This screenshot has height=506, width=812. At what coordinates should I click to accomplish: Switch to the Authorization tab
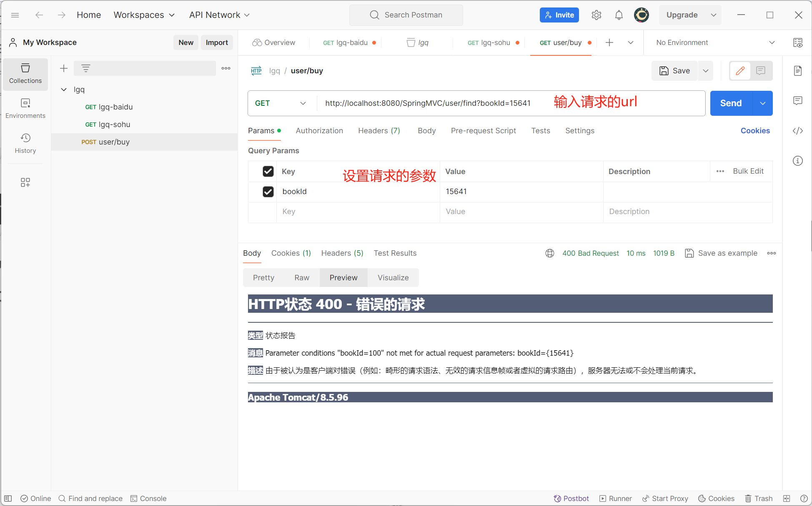coord(319,131)
